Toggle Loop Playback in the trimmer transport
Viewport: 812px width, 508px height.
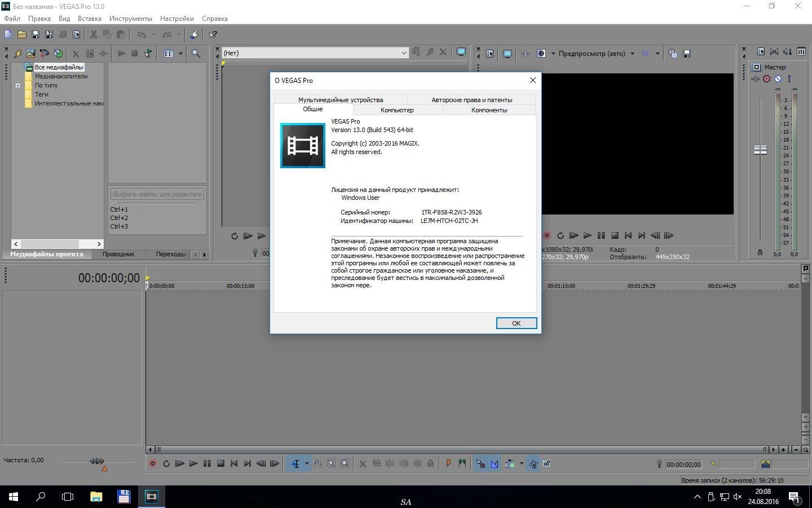click(x=235, y=236)
